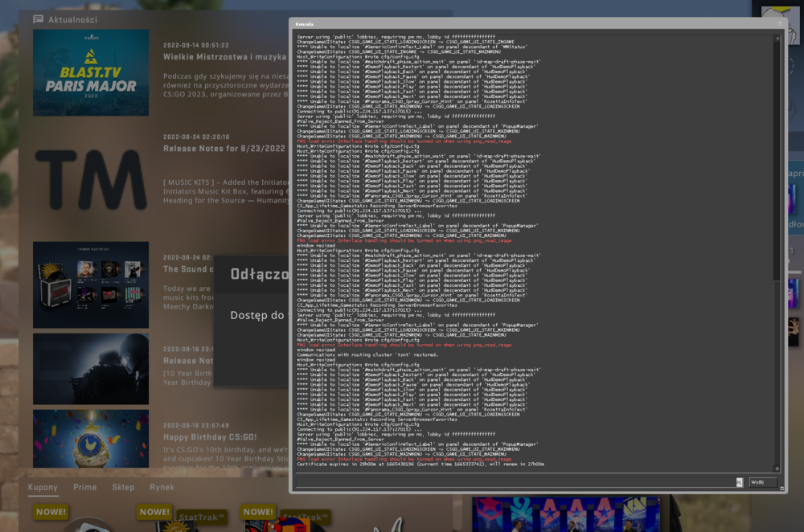The width and height of the screenshot is (804, 532).
Task: Open the Wielkie Mistrzostwa i muzyka headline
Action: [x=224, y=57]
